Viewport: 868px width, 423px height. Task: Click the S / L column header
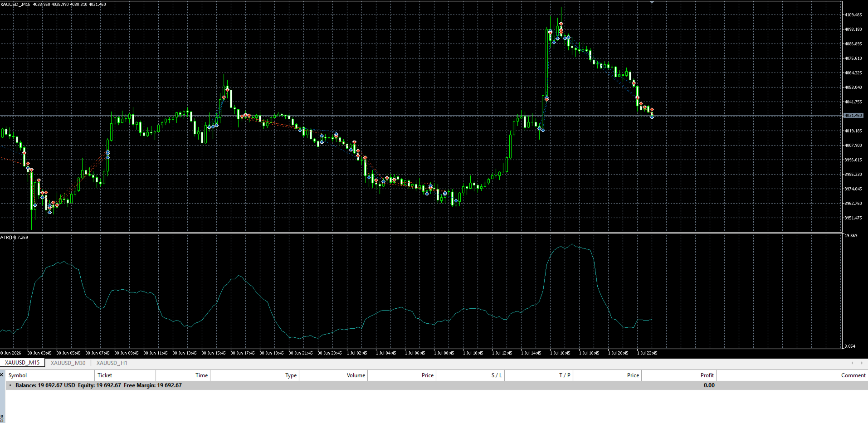click(x=470, y=375)
